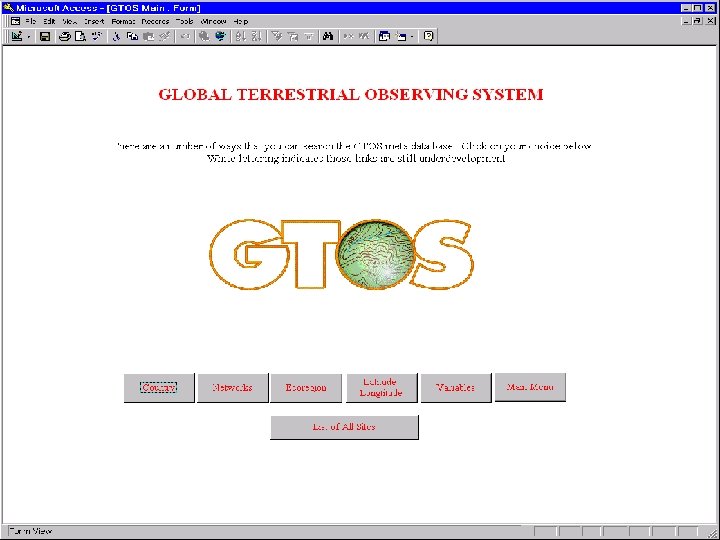Click the Filter By Form icon
The height and width of the screenshot is (540, 720).
point(293,36)
